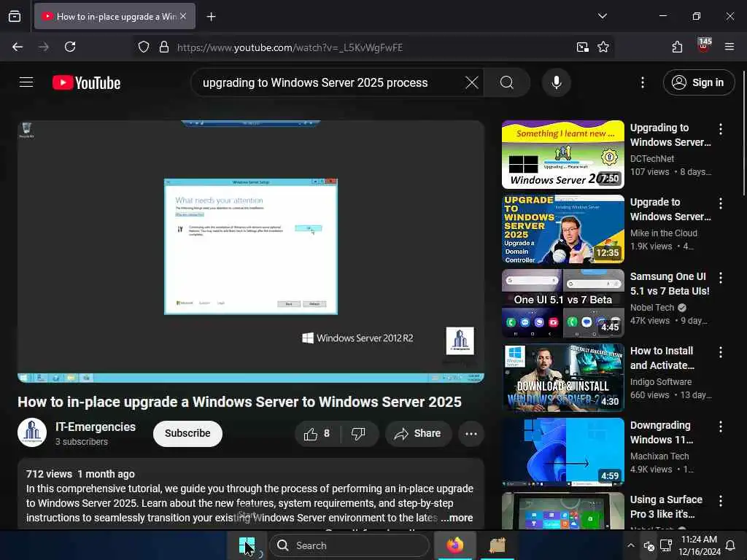Open options menu for Surface Pro 3 video

[720, 501]
